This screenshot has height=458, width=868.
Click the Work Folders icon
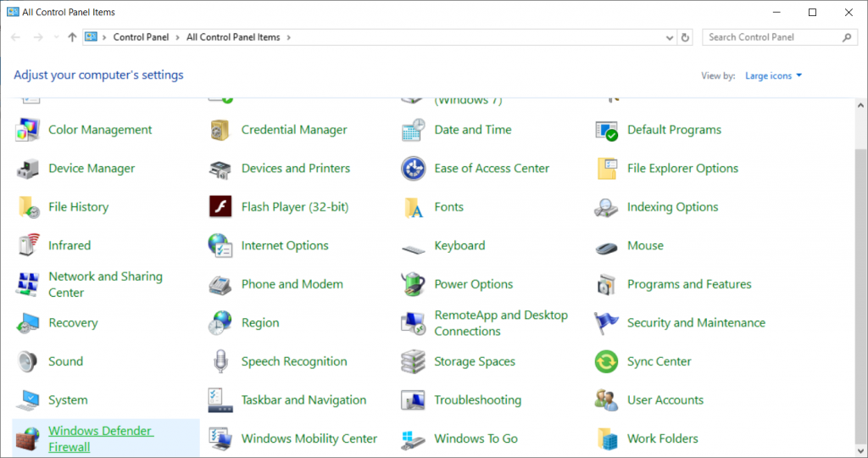pos(607,438)
